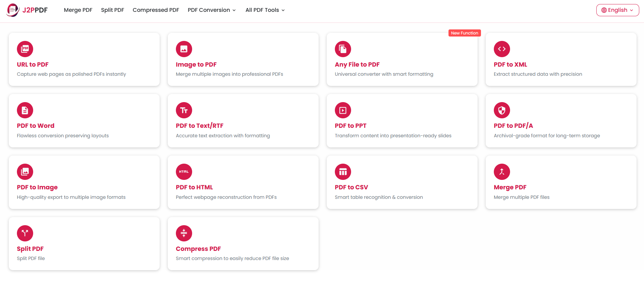644x282 pixels.
Task: Click the URL to PDF circular icon
Action: click(x=25, y=49)
